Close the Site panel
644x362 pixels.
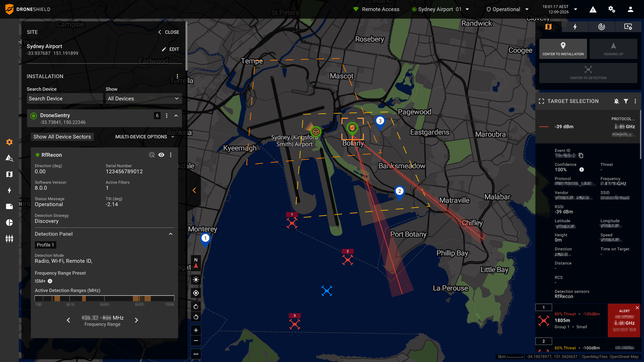[169, 32]
